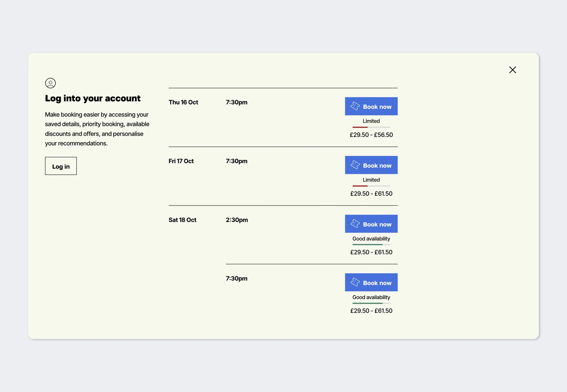The image size is (567, 392).
Task: Click the ticket icon on Thu 16 Oct Book now
Action: (x=355, y=106)
